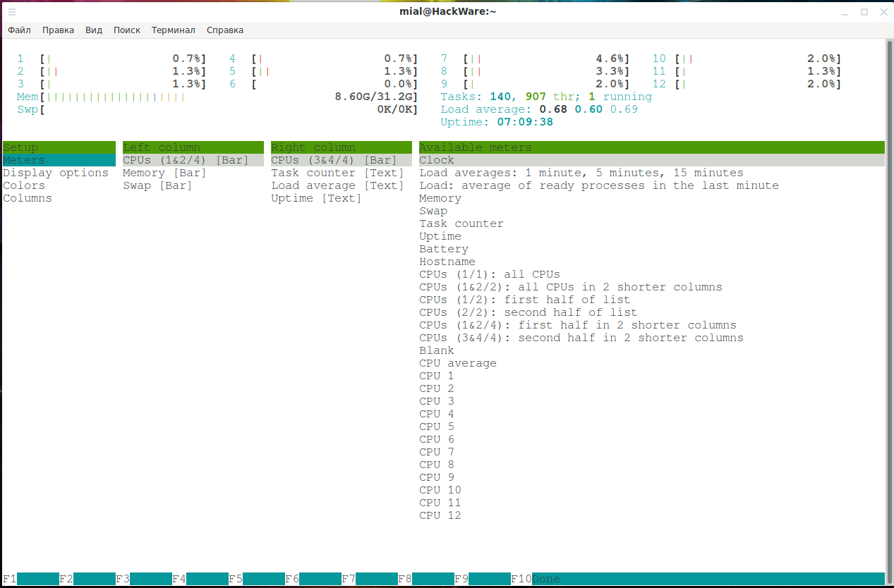This screenshot has width=894, height=588.
Task: Select CPUs (1&2/4) [Bar] in Left column
Action: pyautogui.click(x=193, y=160)
